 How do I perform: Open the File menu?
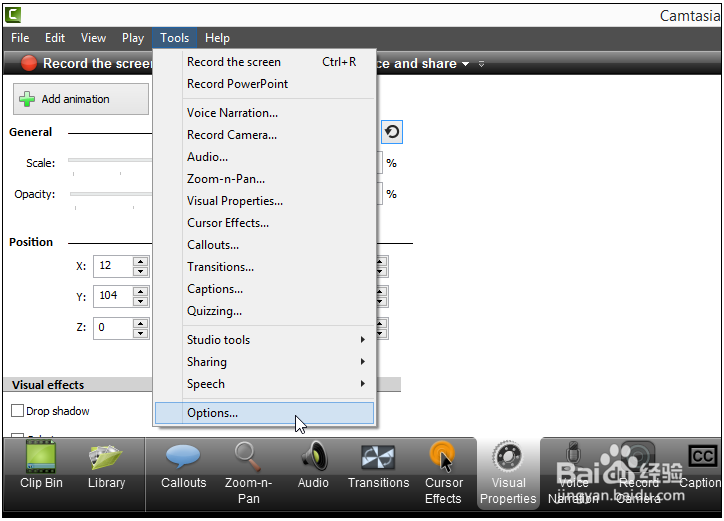point(20,38)
